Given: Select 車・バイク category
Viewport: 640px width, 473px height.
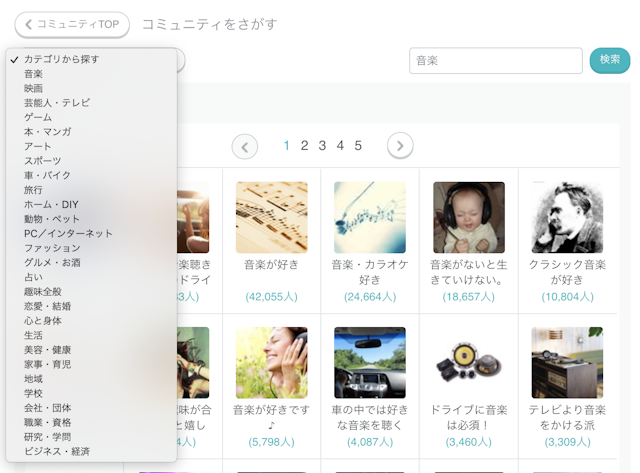Looking at the screenshot, I should pos(91,175).
